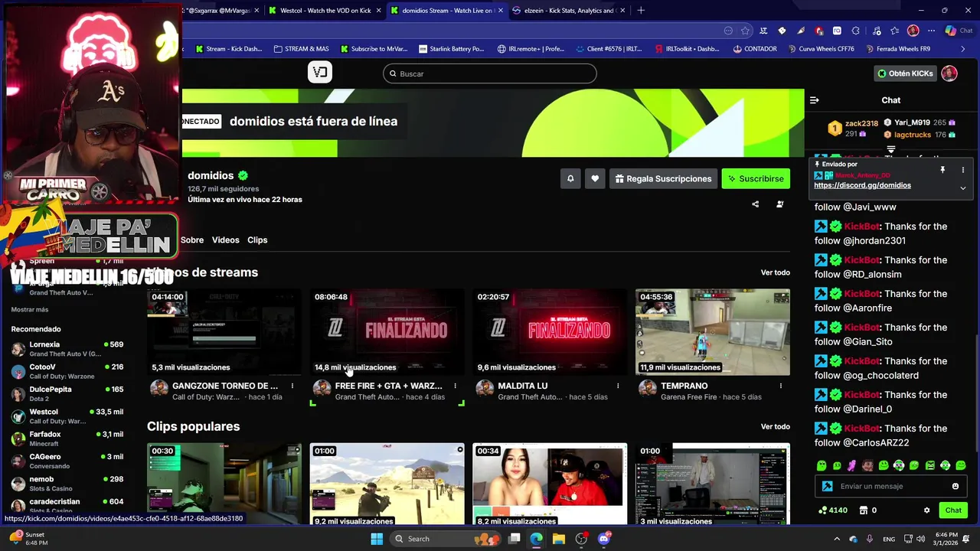Viewport: 980px width, 551px height.
Task: Click Mostrar más in sidebar
Action: pyautogui.click(x=30, y=309)
